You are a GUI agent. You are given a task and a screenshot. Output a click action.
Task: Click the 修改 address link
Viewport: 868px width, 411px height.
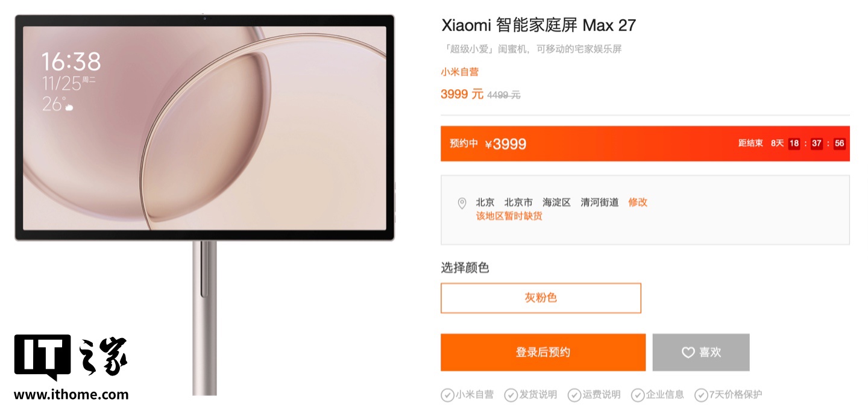(638, 202)
